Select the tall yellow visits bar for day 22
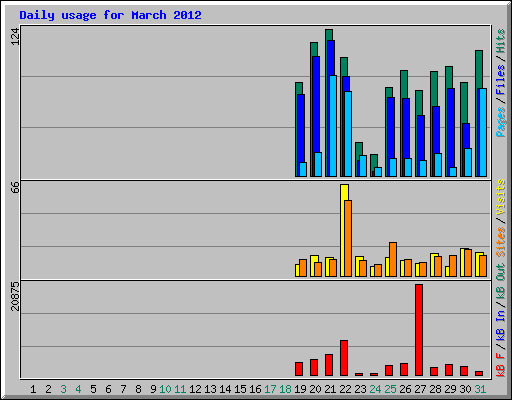 point(343,230)
